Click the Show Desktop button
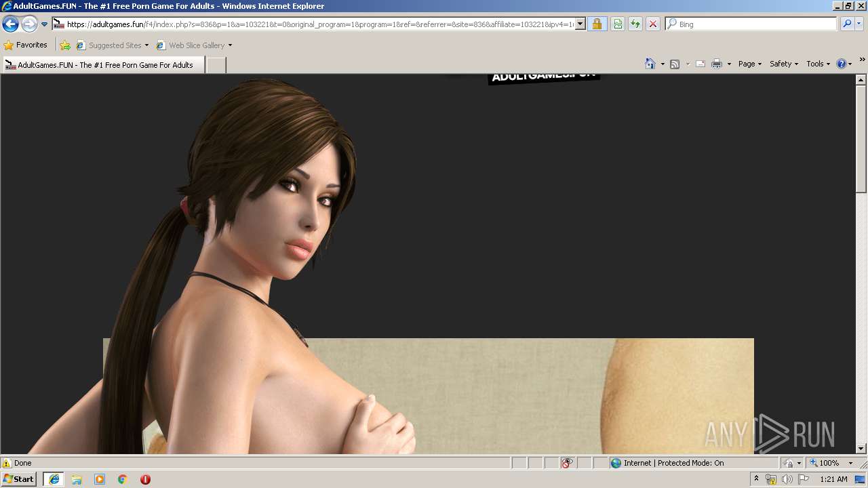This screenshot has height=488, width=868. click(x=861, y=479)
